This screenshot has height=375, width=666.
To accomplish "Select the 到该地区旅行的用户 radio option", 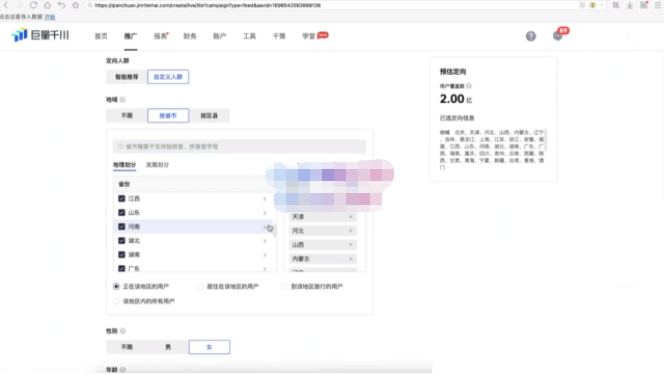I will (285, 287).
